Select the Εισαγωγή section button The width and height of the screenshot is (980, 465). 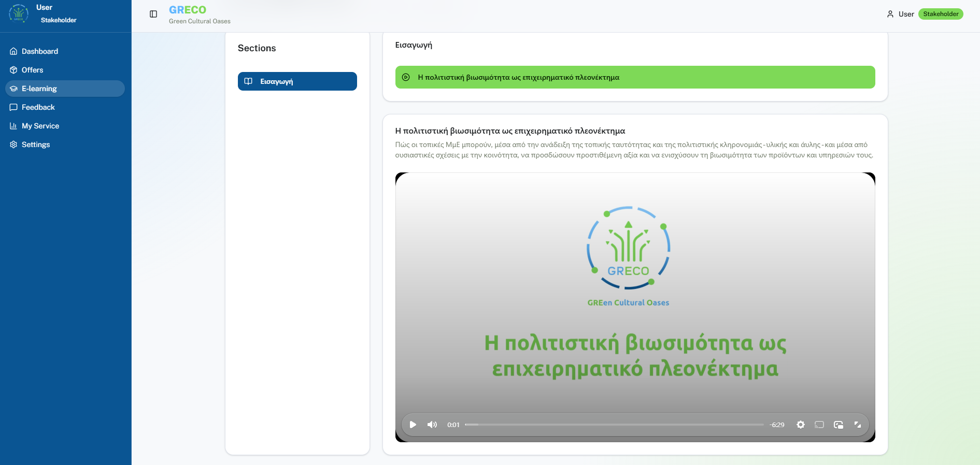[297, 81]
